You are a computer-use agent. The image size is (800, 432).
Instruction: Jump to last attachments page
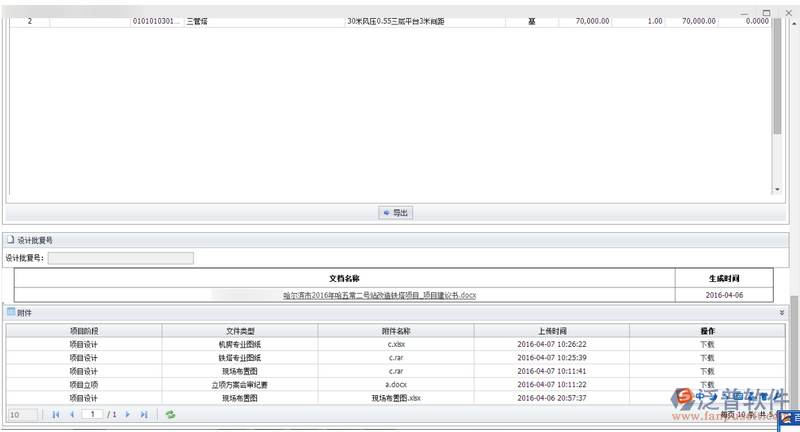[x=144, y=415]
